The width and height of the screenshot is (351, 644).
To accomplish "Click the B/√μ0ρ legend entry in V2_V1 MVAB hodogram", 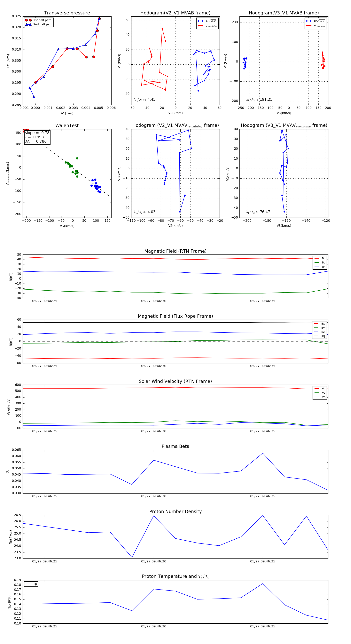I will [x=207, y=21].
